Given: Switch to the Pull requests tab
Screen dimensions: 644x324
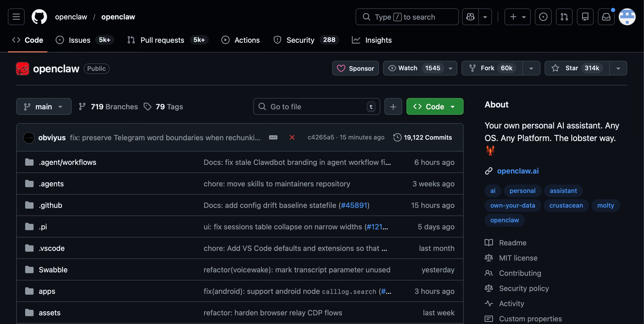Looking at the screenshot, I should click(x=162, y=40).
